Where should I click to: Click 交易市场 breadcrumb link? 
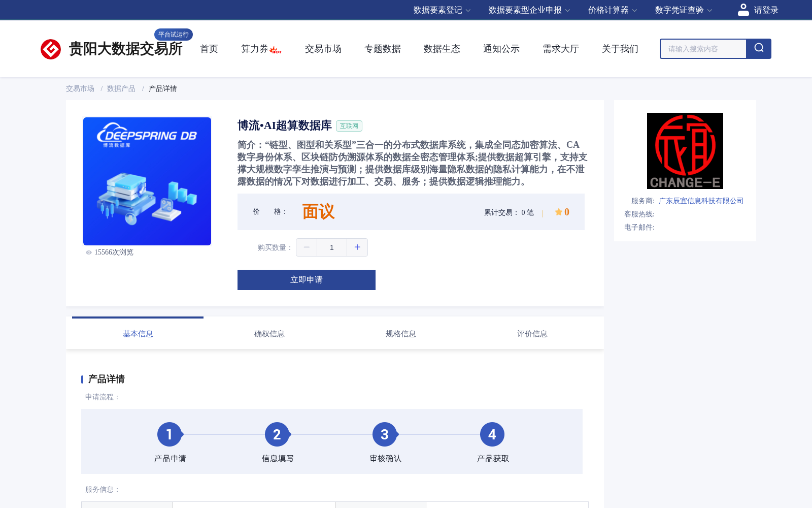click(80, 88)
